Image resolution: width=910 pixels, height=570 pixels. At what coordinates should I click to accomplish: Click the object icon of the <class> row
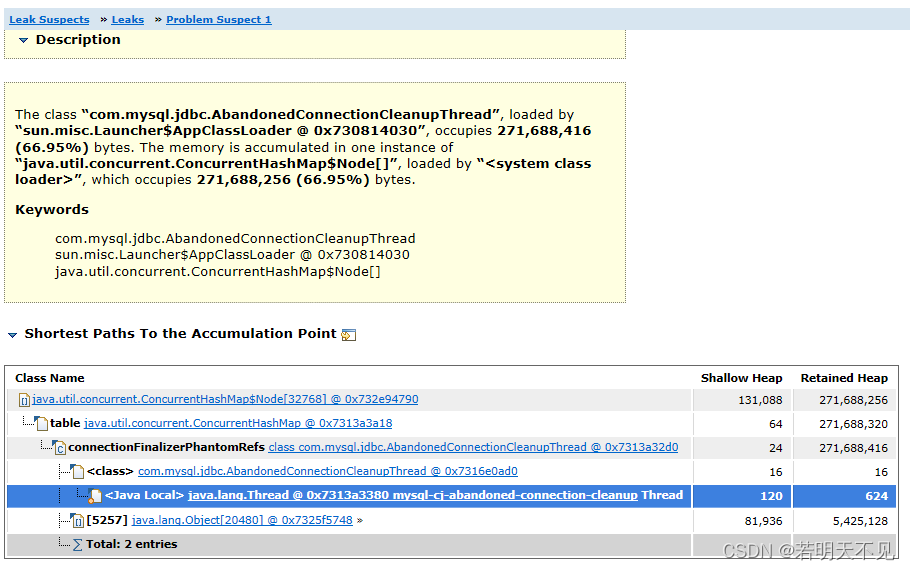click(x=78, y=471)
